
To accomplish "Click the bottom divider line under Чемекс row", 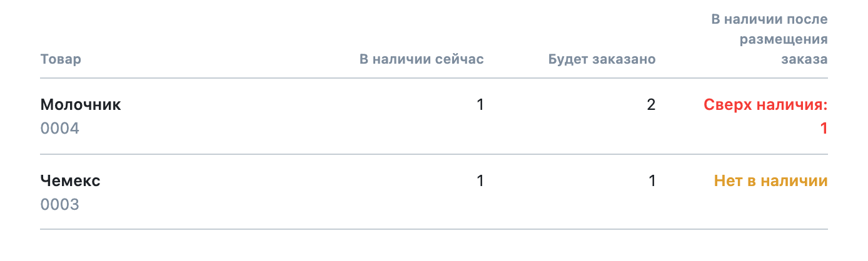I will tap(434, 229).
